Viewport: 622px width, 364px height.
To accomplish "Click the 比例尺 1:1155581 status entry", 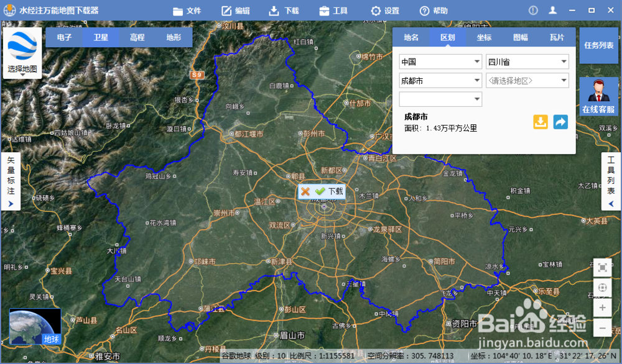I will [322, 356].
